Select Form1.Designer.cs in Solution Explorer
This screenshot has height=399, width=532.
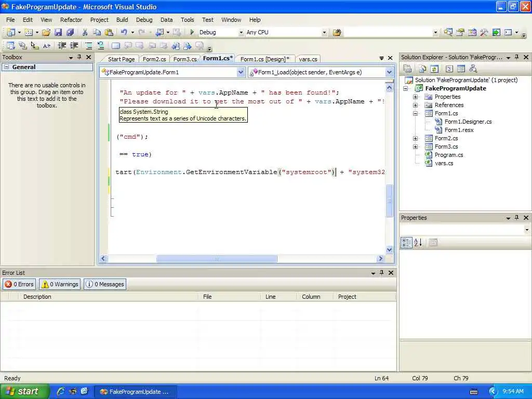[468, 122]
